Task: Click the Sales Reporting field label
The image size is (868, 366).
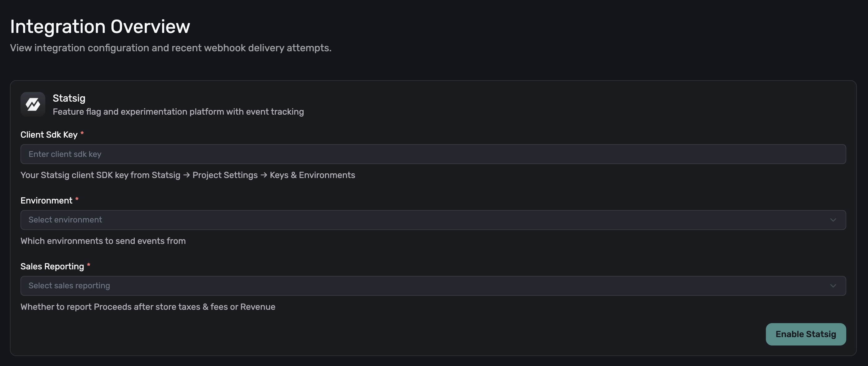Action: pos(52,266)
